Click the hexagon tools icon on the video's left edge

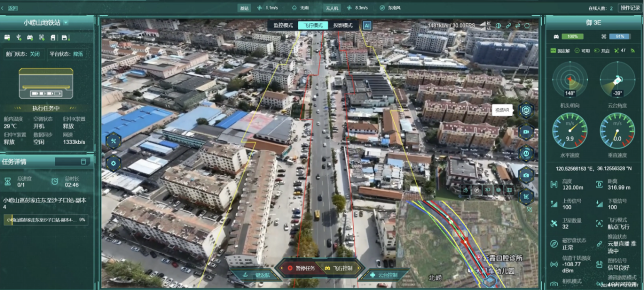(113, 140)
